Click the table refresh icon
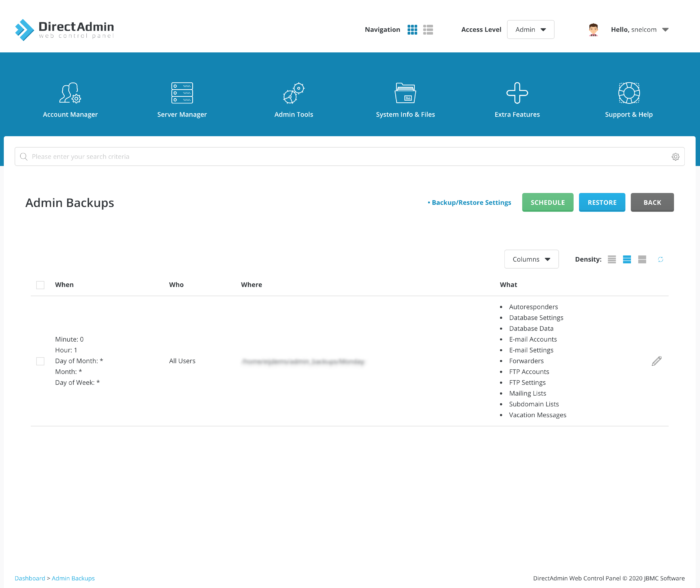This screenshot has height=588, width=700. point(660,259)
